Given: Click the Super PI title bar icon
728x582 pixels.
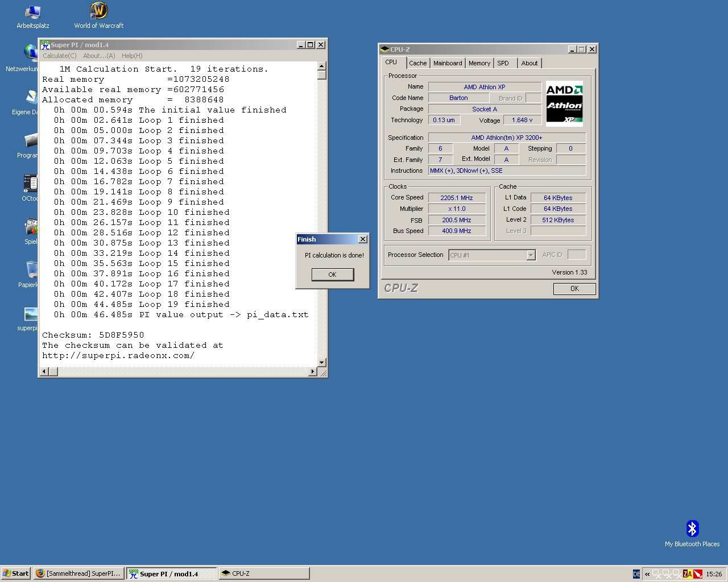Looking at the screenshot, I should (x=45, y=44).
